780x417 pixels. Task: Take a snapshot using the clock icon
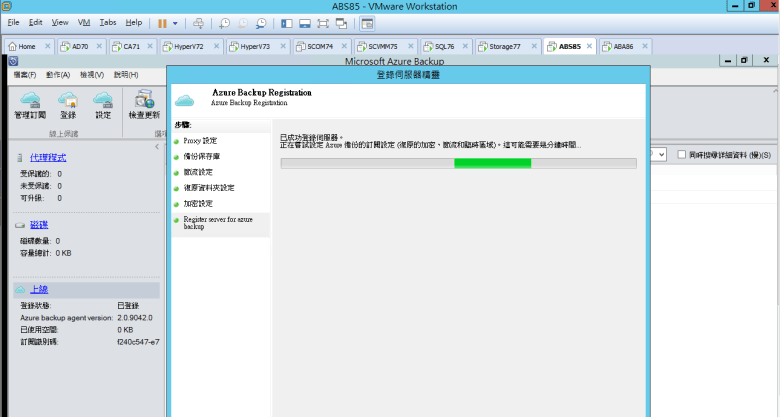tap(225, 22)
